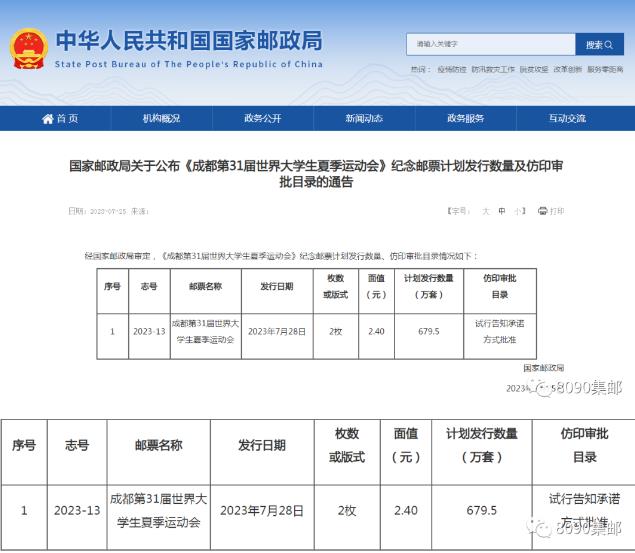The image size is (635, 553).
Task: Click 枚数或版式 header in the enlarged table
Action: [x=347, y=445]
